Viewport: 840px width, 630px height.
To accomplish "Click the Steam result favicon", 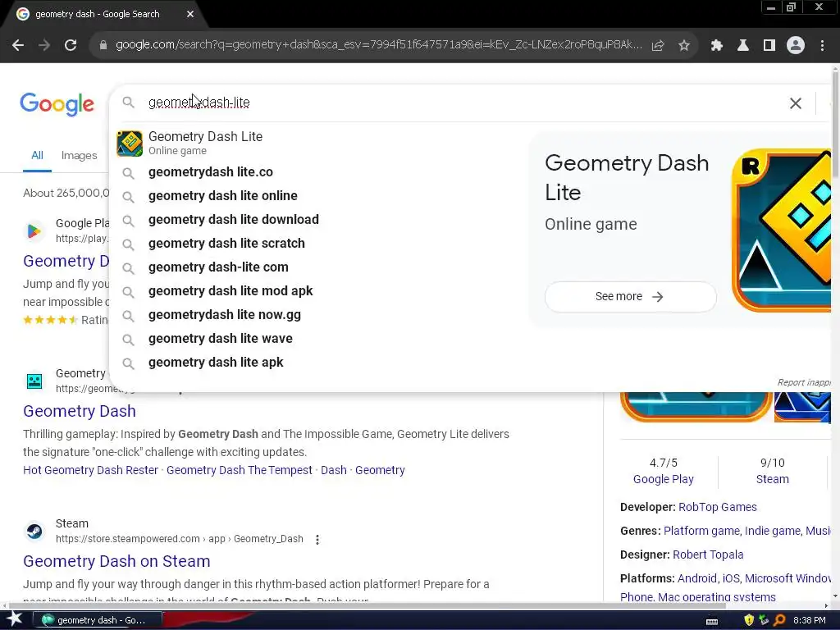I will (34, 531).
